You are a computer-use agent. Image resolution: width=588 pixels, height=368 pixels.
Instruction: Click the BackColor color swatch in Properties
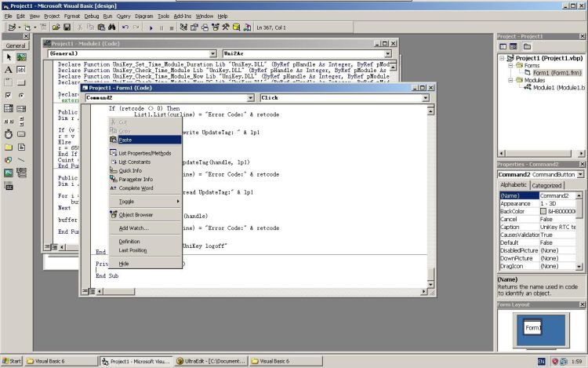543,211
